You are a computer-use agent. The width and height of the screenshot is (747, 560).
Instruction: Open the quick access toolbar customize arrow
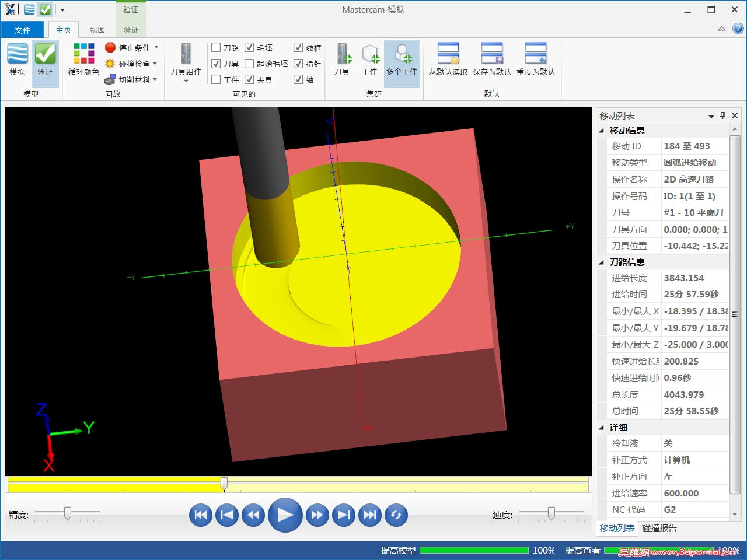(62, 10)
